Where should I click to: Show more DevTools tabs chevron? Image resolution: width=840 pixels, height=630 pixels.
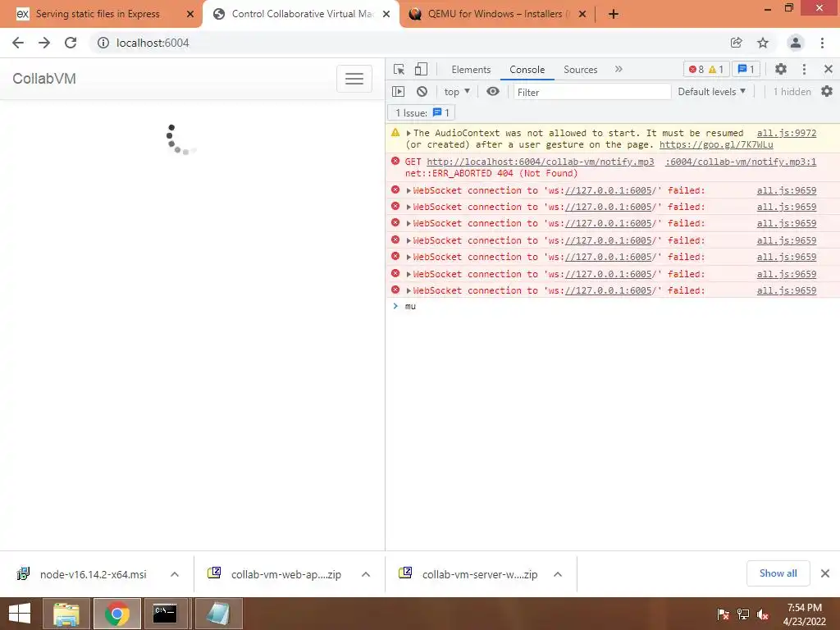click(619, 69)
